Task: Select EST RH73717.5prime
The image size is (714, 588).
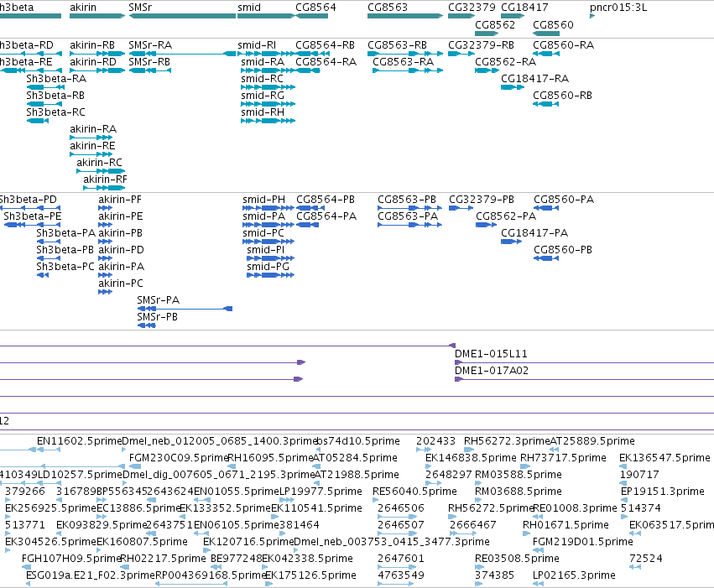Action: tap(563, 458)
